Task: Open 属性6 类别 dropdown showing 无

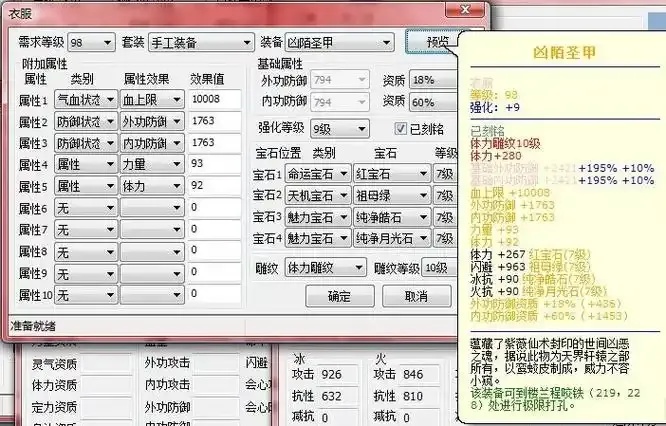Action: pos(86,208)
